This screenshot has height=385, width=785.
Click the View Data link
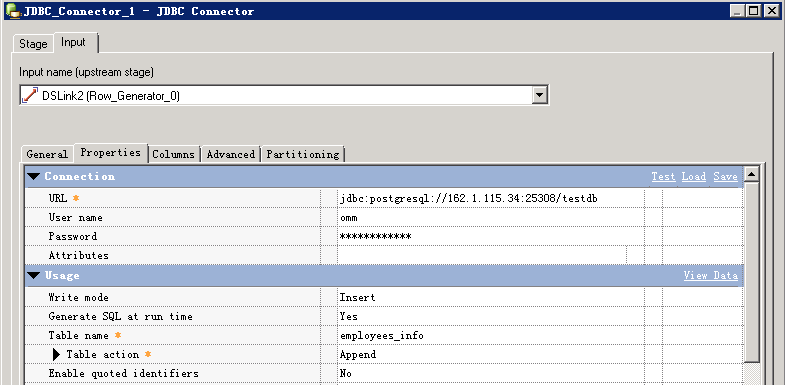(710, 275)
